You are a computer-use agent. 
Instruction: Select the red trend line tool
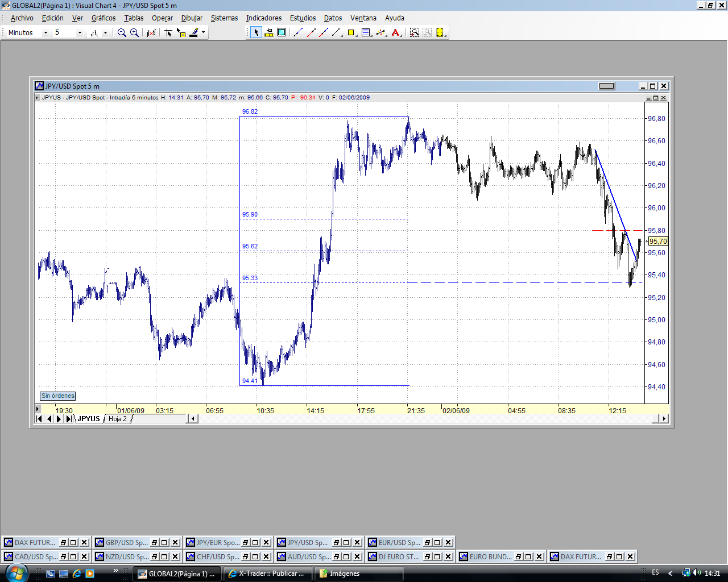[x=311, y=33]
